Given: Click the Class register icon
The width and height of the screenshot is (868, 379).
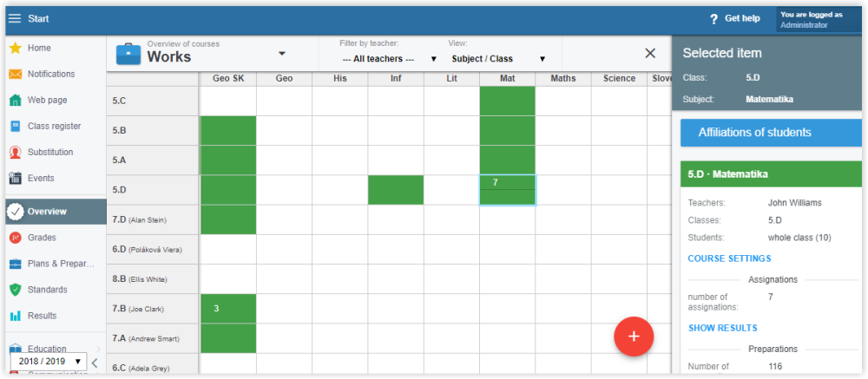Looking at the screenshot, I should tap(16, 126).
